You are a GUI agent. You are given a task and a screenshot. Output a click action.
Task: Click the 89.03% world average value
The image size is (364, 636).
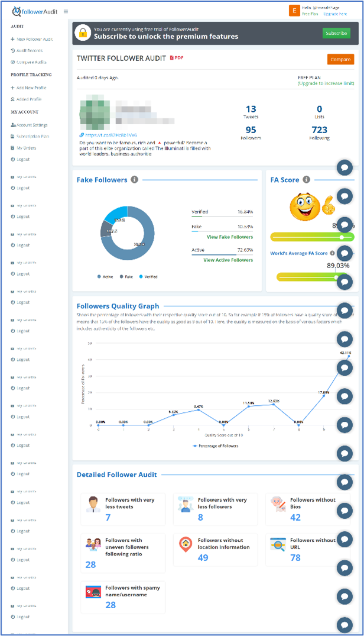[x=338, y=266]
